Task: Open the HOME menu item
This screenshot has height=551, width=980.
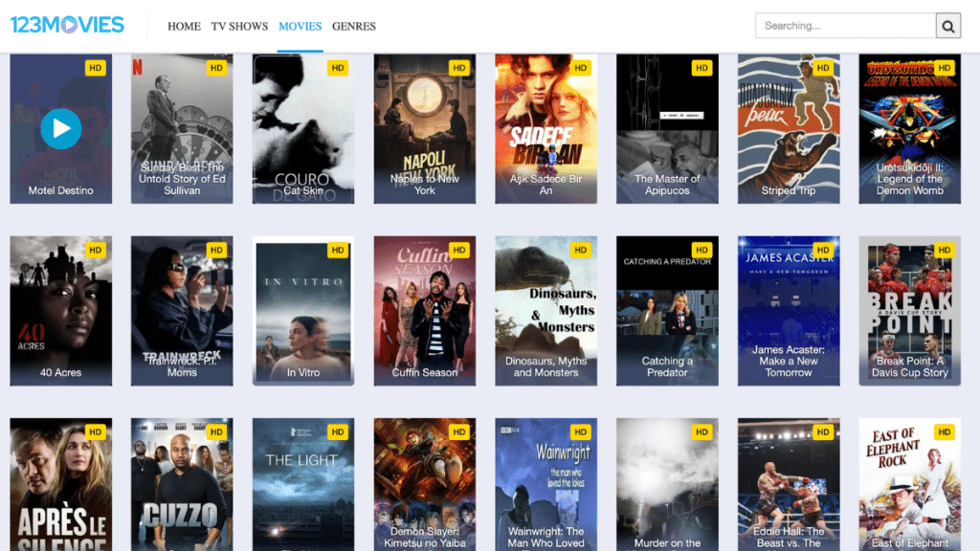Action: click(184, 26)
